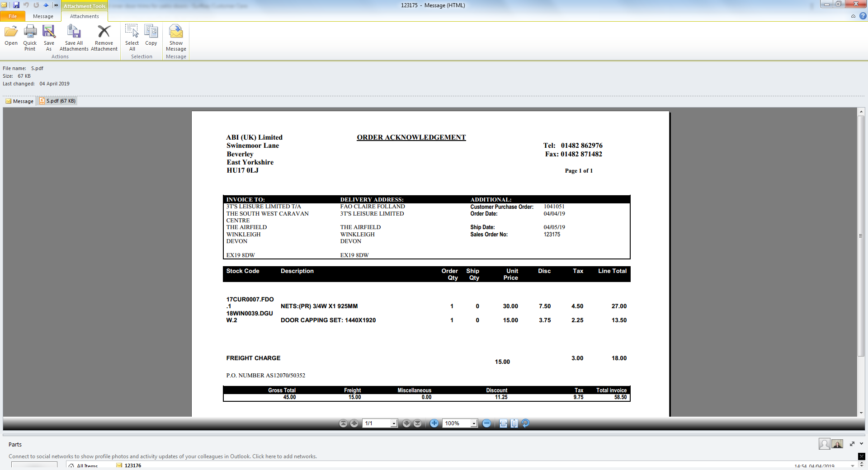The width and height of the screenshot is (868, 470).
Task: Rotate the PDF preview clockwise
Action: 525,423
